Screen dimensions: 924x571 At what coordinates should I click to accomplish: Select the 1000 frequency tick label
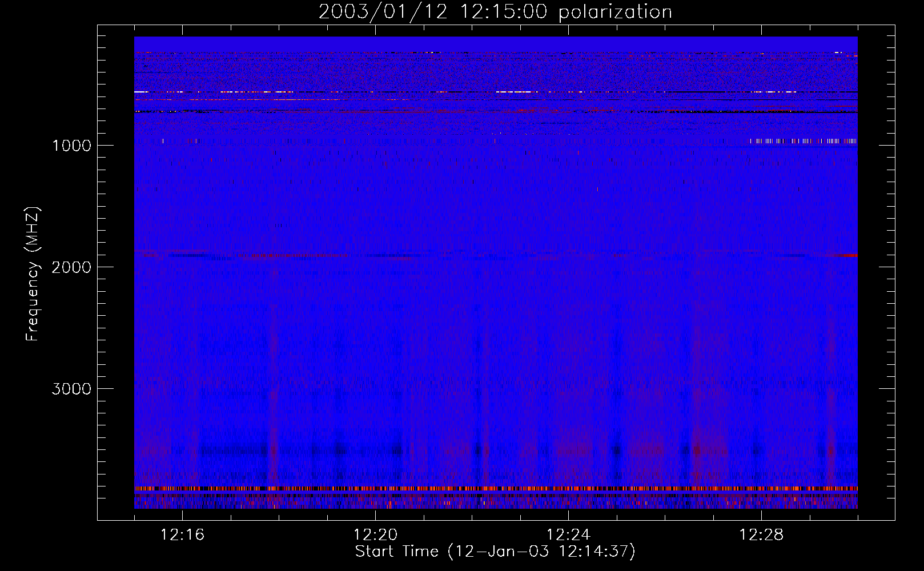point(71,146)
